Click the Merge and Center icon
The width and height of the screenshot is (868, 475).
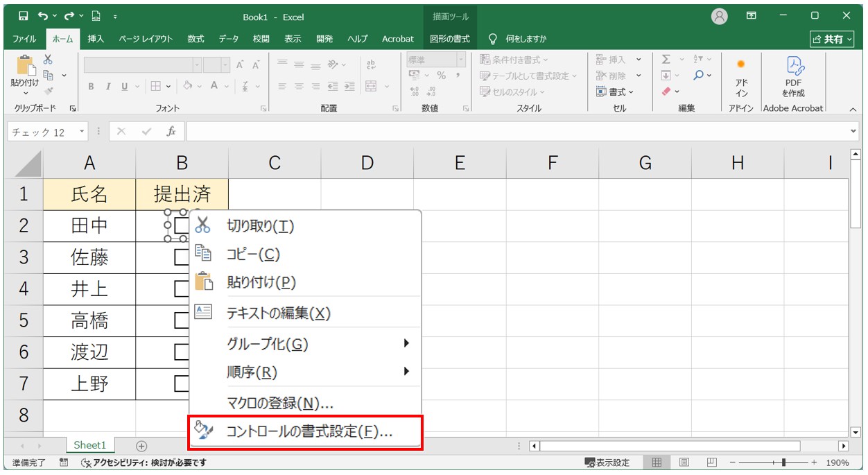pos(371,87)
